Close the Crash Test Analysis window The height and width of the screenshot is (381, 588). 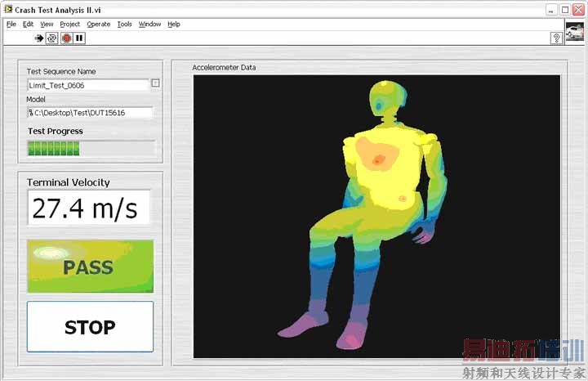578,10
